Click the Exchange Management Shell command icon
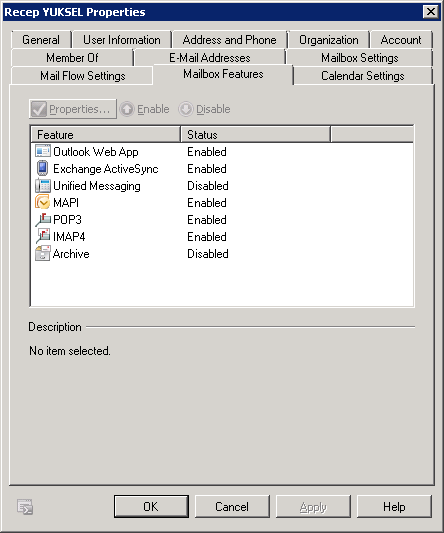 click(25, 507)
